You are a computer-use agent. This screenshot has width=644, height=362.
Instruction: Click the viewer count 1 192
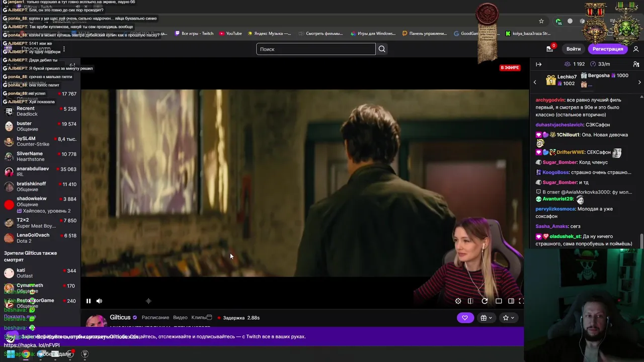(575, 64)
